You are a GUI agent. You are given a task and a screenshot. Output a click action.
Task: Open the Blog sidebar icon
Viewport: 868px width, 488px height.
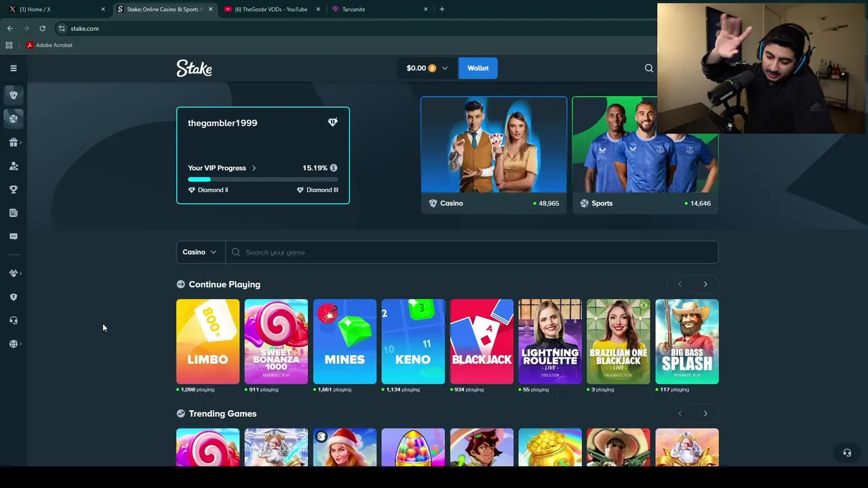click(14, 213)
